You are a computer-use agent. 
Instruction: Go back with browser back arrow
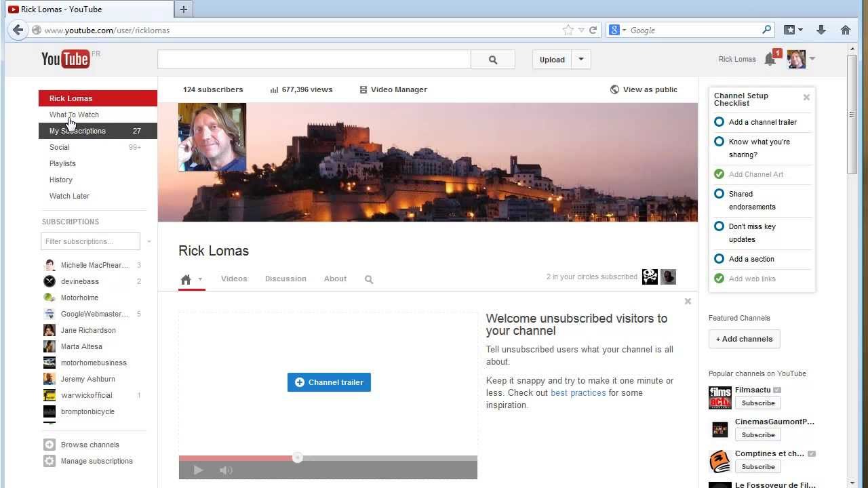[18, 30]
